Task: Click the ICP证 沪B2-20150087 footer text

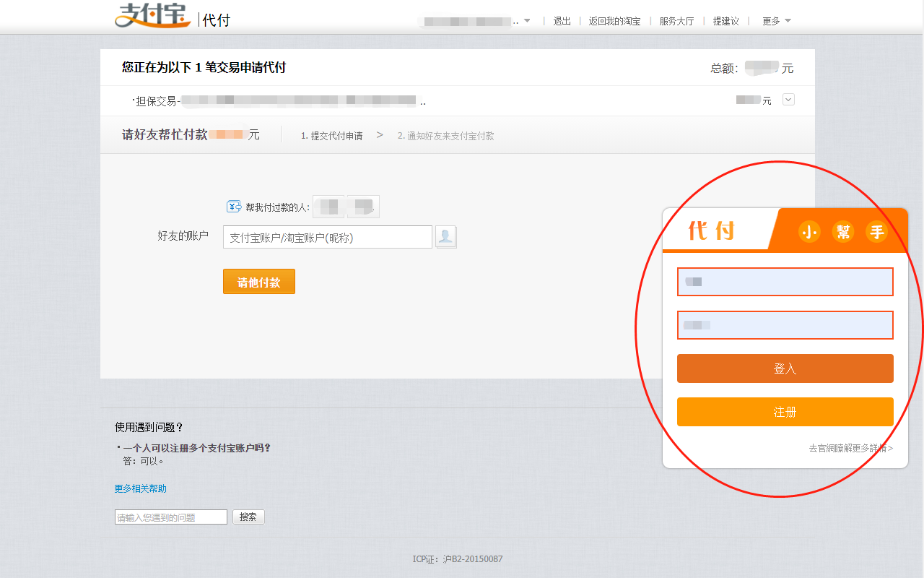Action: (x=458, y=559)
